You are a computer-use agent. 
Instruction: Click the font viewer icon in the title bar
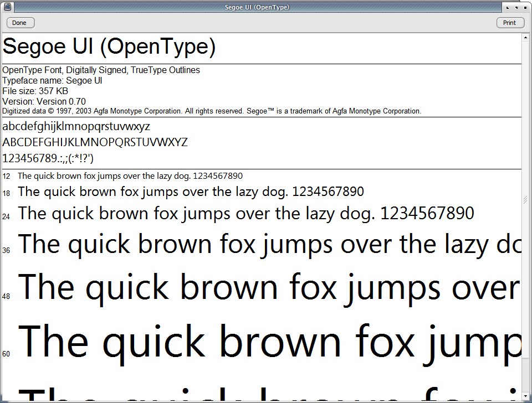pos(7,7)
